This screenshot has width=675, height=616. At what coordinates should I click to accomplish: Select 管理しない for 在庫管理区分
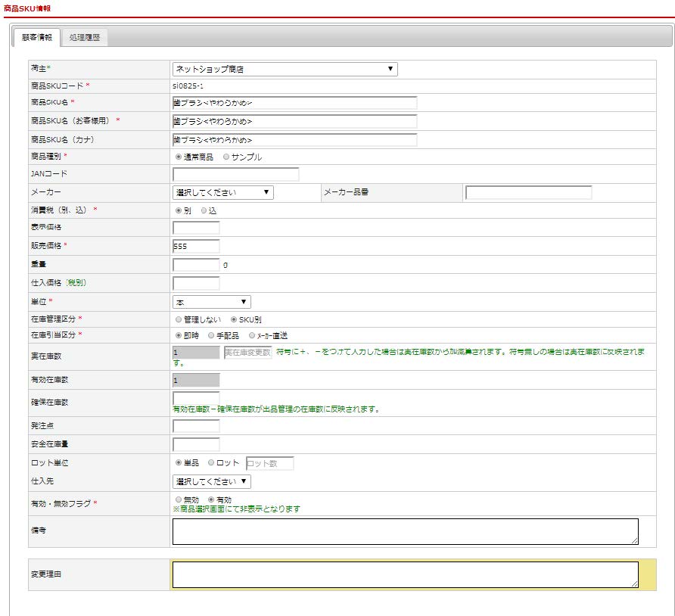pyautogui.click(x=179, y=320)
